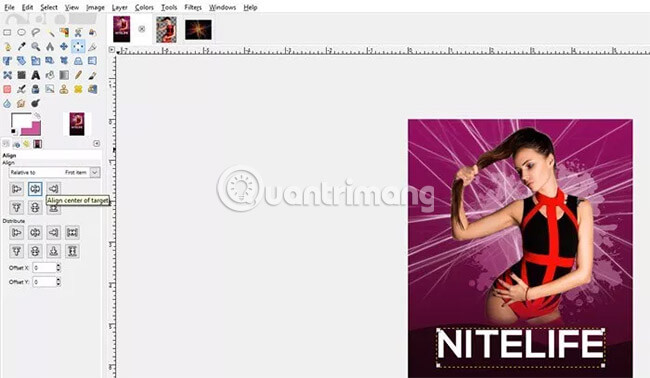This screenshot has height=378, width=650.
Task: Select the Zoom magnifier tool
Action: [x=36, y=46]
